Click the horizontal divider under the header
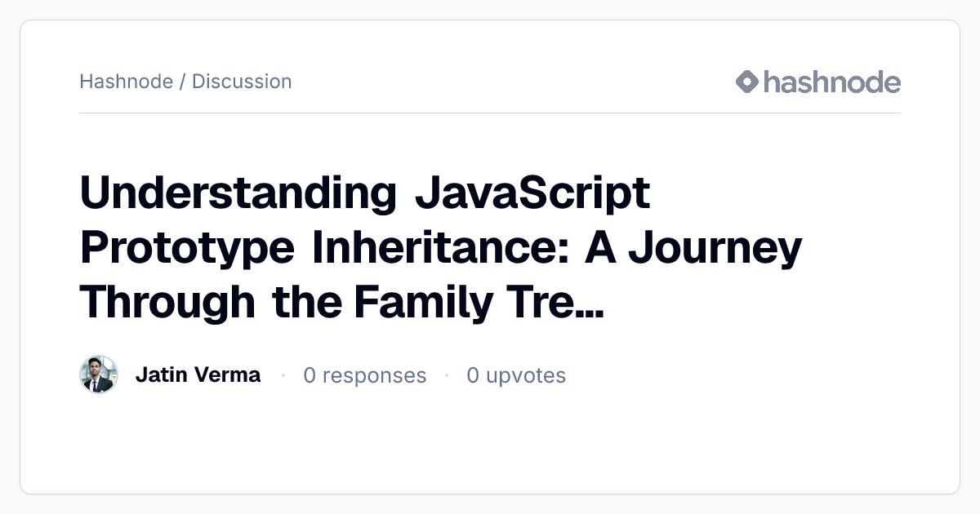Viewport: 980px width, 514px height. (x=490, y=113)
